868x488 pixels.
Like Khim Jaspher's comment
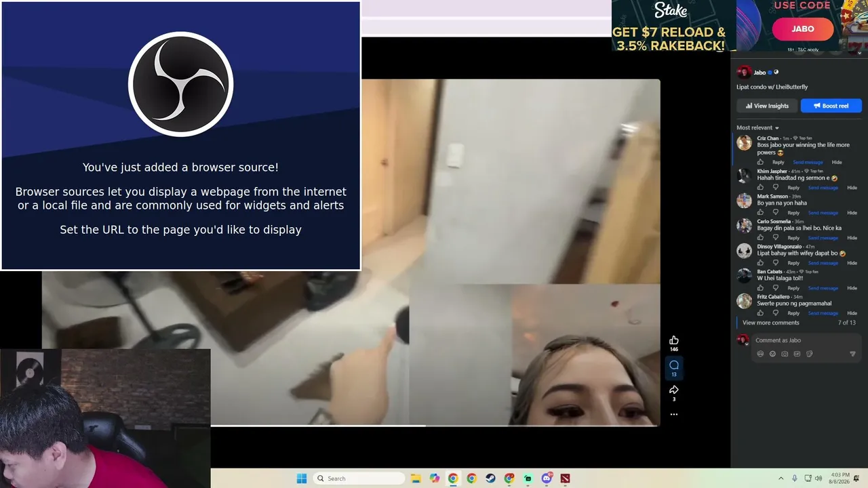760,187
